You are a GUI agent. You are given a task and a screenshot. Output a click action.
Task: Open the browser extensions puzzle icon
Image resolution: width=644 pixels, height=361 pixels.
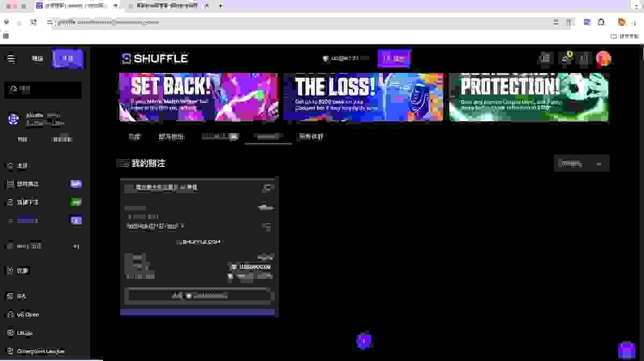(x=602, y=22)
